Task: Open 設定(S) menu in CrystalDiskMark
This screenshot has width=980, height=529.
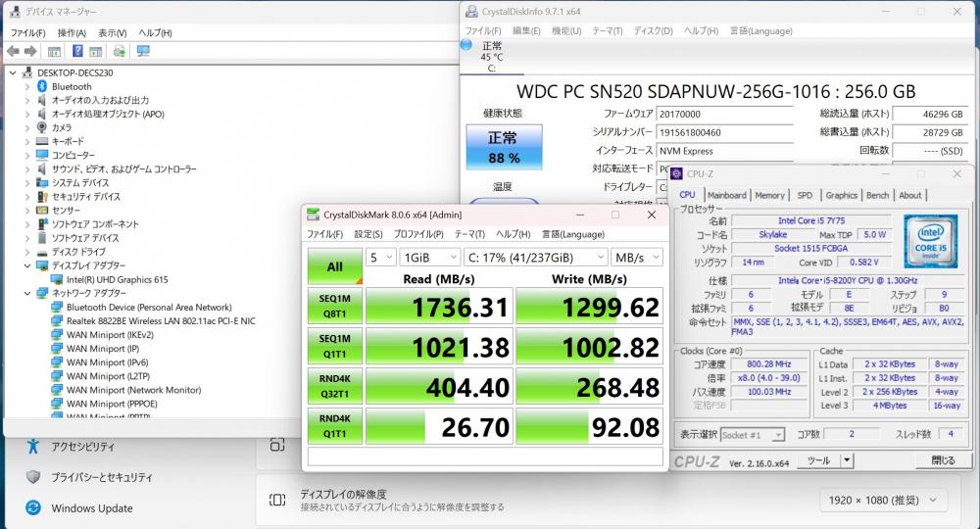Action: click(368, 234)
